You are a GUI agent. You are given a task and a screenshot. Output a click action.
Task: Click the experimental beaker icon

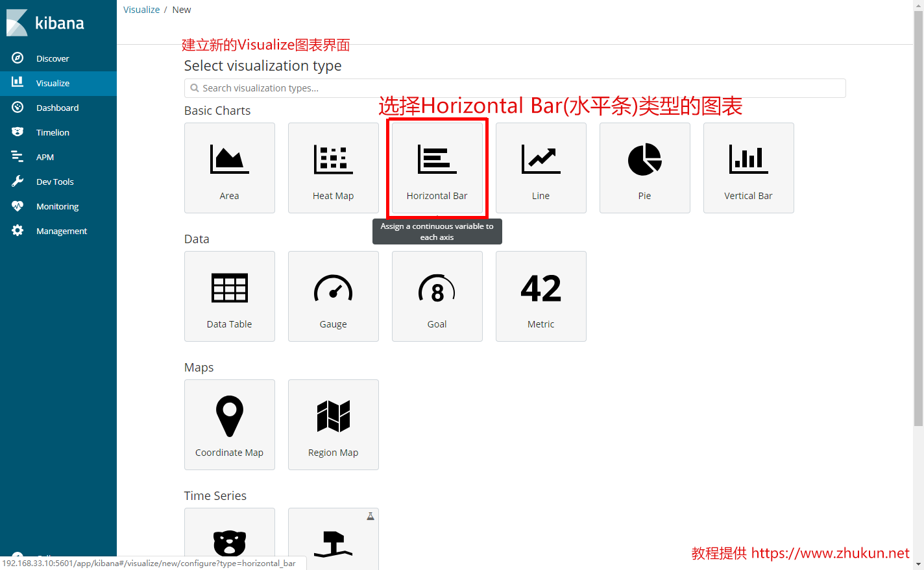click(x=371, y=516)
